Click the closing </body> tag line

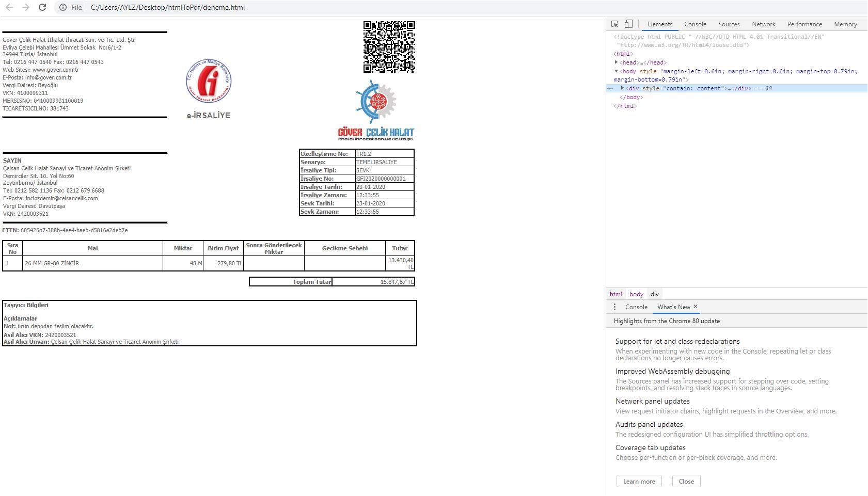pyautogui.click(x=631, y=97)
